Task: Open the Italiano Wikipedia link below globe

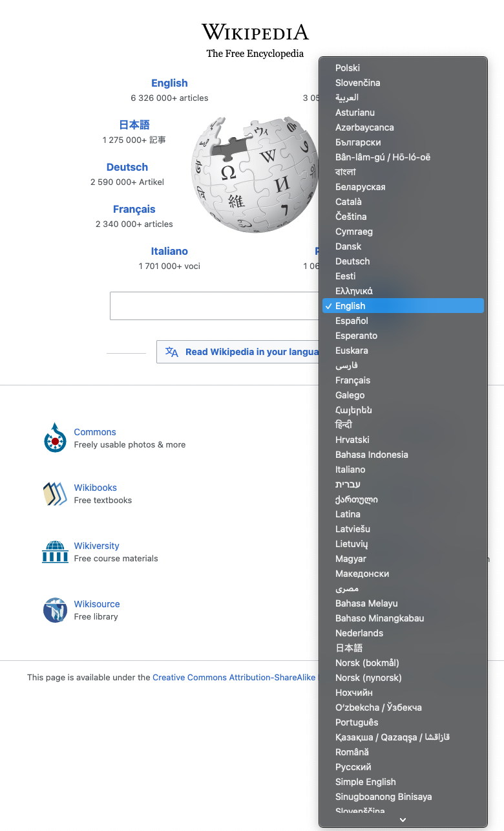Action: (169, 251)
